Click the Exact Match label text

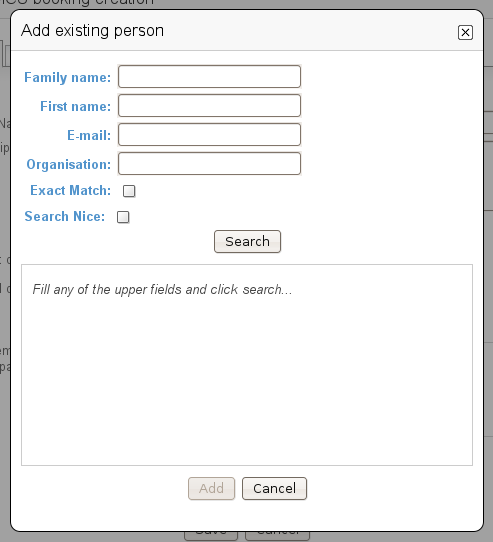71,190
